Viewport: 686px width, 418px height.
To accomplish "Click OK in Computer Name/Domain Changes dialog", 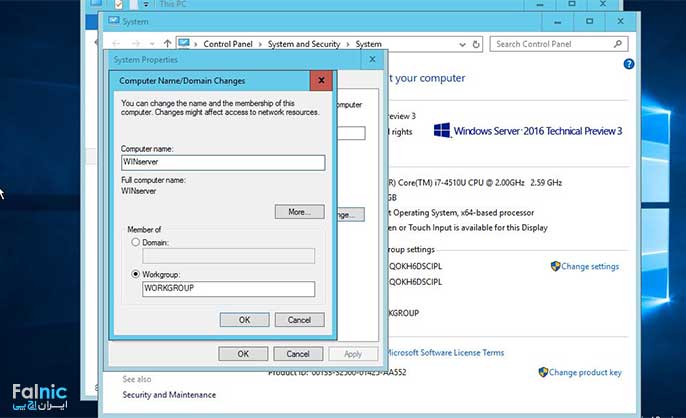I will (244, 320).
